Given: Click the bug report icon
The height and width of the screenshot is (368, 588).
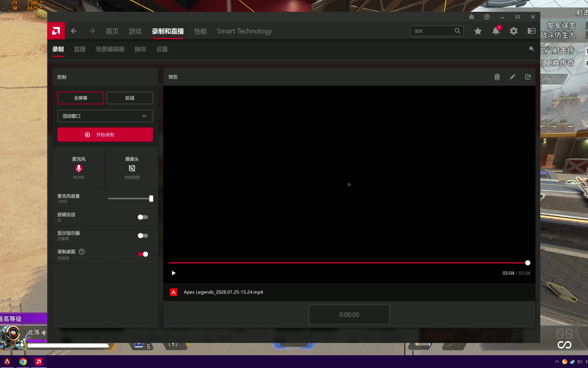Looking at the screenshot, I should click(x=471, y=17).
